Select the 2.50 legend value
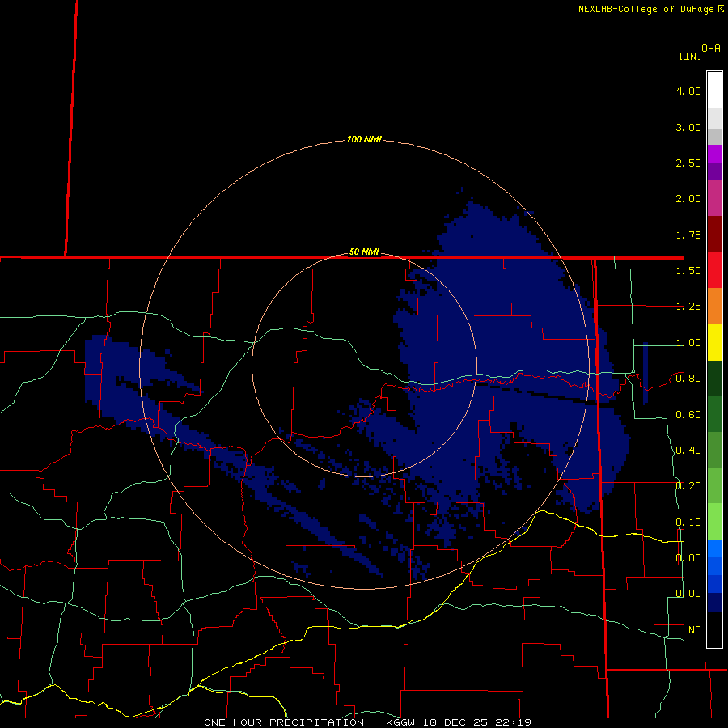This screenshot has width=728, height=728. [x=688, y=163]
